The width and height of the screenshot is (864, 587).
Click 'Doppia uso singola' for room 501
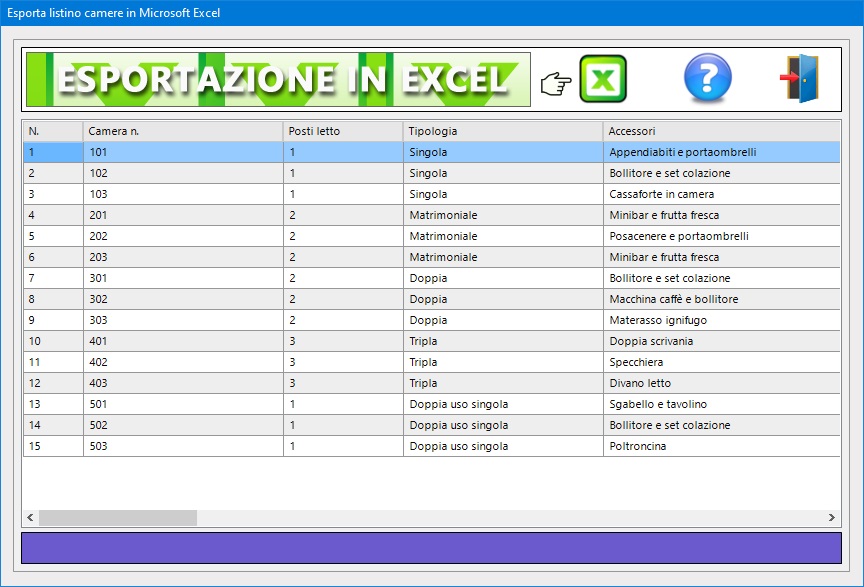tap(503, 404)
